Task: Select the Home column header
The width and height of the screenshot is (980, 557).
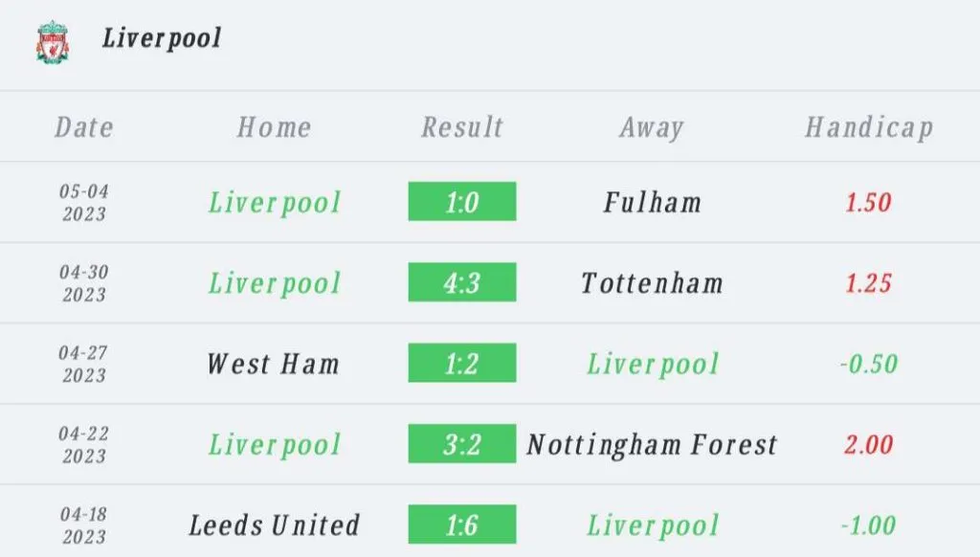Action: point(274,127)
